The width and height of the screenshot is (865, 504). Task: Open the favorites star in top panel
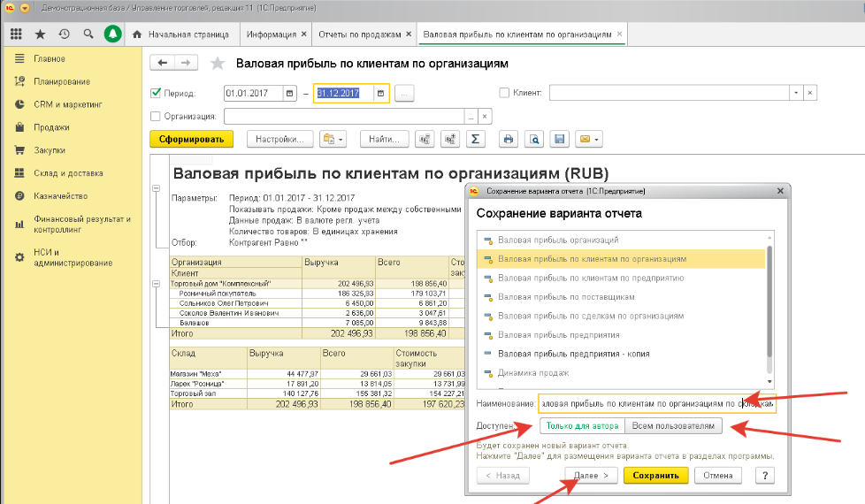[40, 34]
